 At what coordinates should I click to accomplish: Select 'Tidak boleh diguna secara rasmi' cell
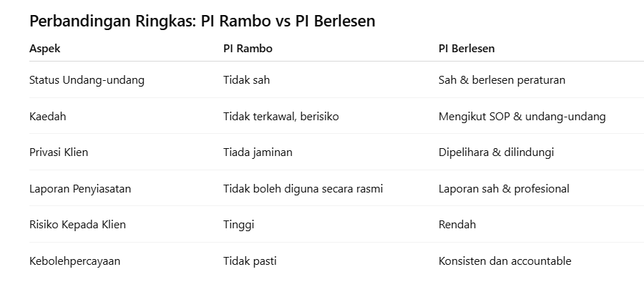click(303, 189)
